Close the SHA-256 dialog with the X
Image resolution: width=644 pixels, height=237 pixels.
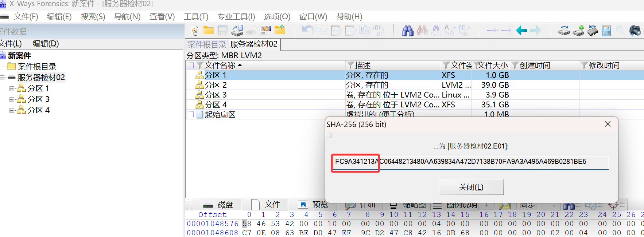pyautogui.click(x=608, y=124)
